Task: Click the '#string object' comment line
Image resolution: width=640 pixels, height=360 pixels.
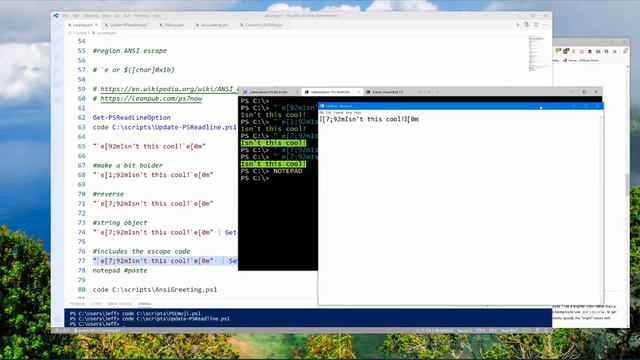Action: (x=120, y=222)
